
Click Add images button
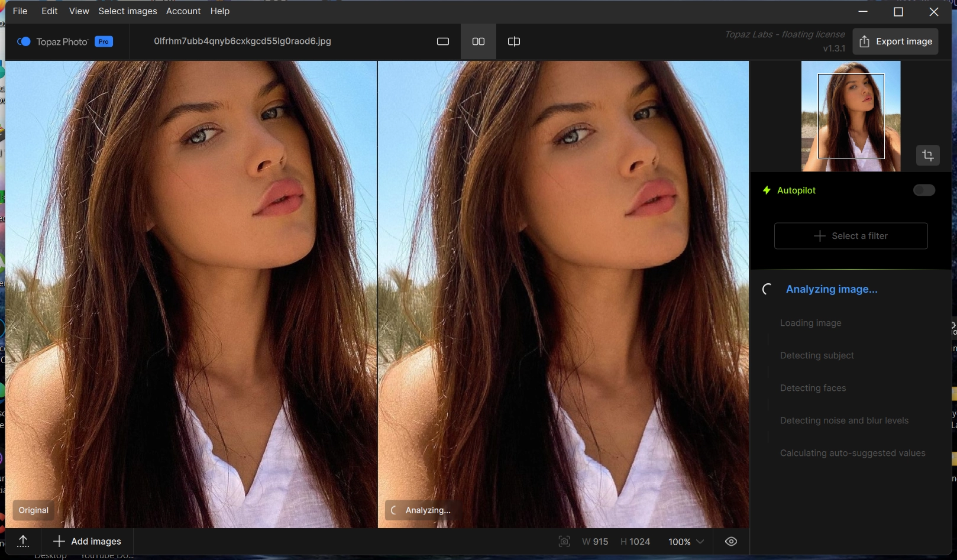click(x=88, y=541)
